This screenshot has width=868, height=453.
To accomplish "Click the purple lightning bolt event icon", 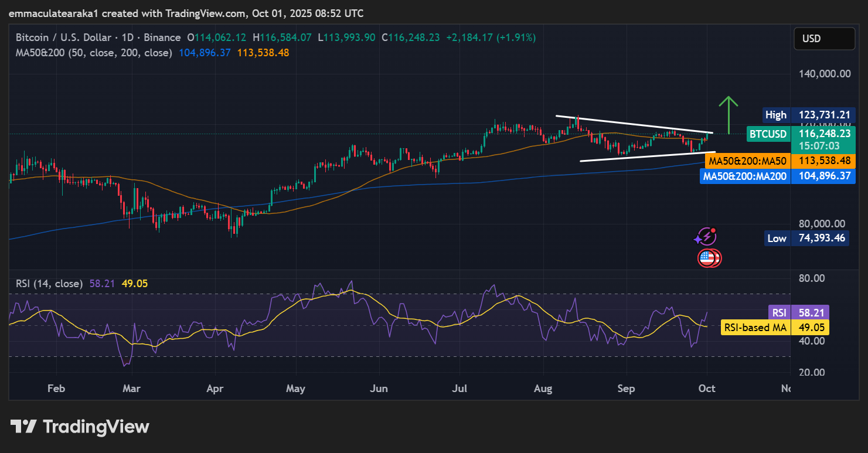I will point(706,236).
